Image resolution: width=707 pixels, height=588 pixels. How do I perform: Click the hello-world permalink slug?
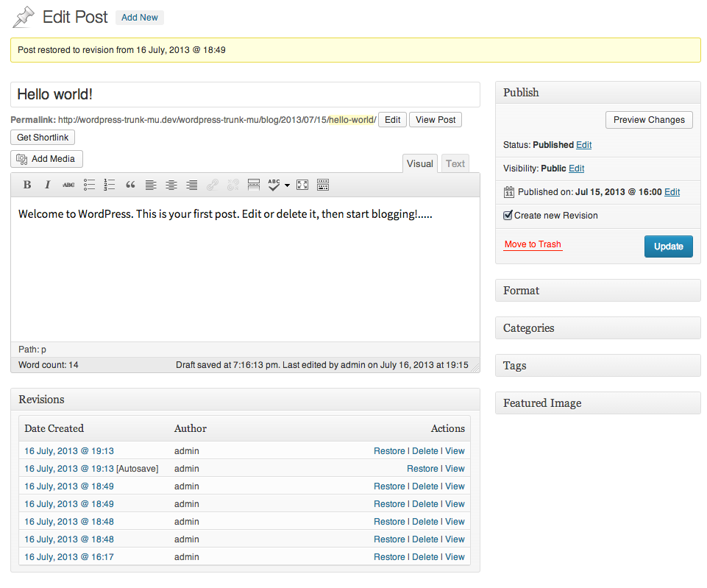[352, 120]
